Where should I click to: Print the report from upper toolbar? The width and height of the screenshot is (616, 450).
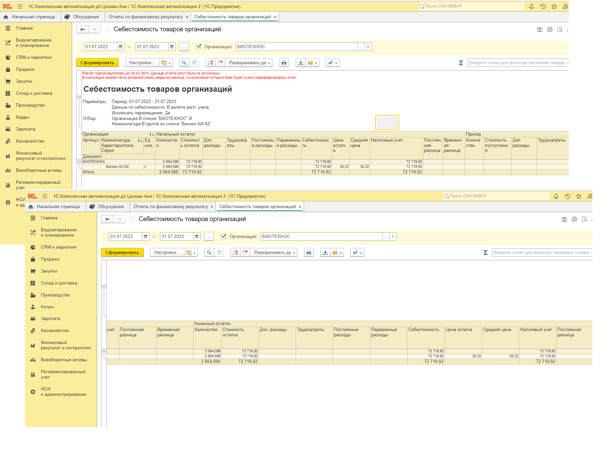[284, 62]
